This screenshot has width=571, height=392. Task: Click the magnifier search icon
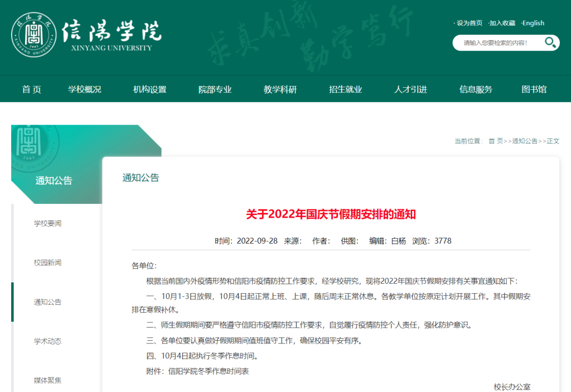(550, 42)
